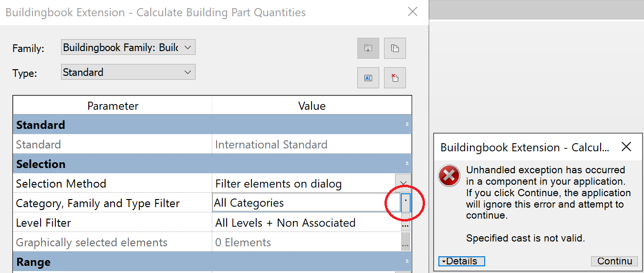This screenshot has height=273, width=644.
Task: Click Graphically selected elements ellipsis button
Action: [x=405, y=243]
